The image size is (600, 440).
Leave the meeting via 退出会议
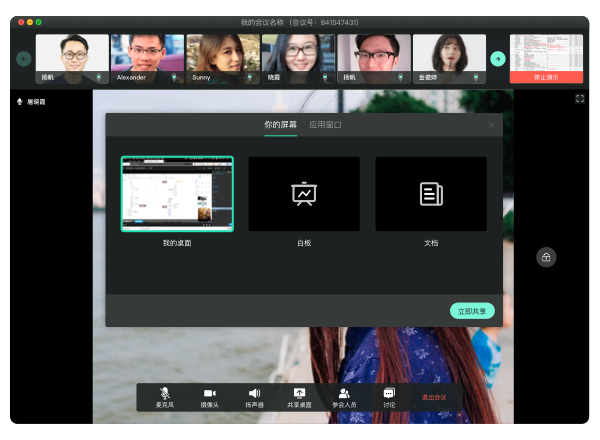434,397
